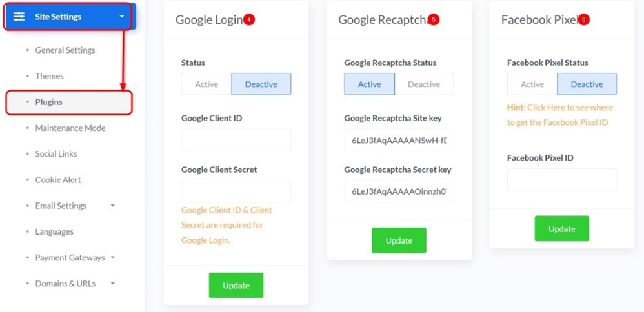Screen dimensions: 644x312
Task: Click red badge 4 beside Google Login
Action: pyautogui.click(x=249, y=19)
